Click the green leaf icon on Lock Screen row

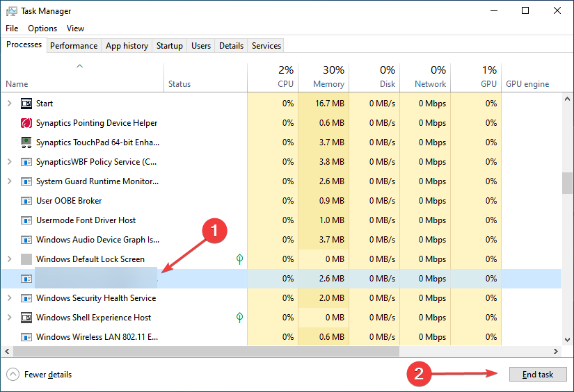239,259
